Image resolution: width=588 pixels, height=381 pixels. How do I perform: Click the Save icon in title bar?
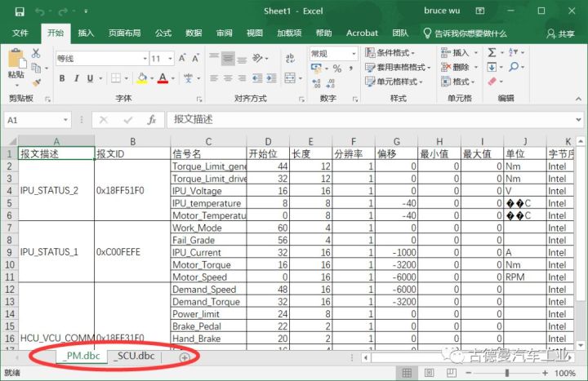[x=20, y=11]
